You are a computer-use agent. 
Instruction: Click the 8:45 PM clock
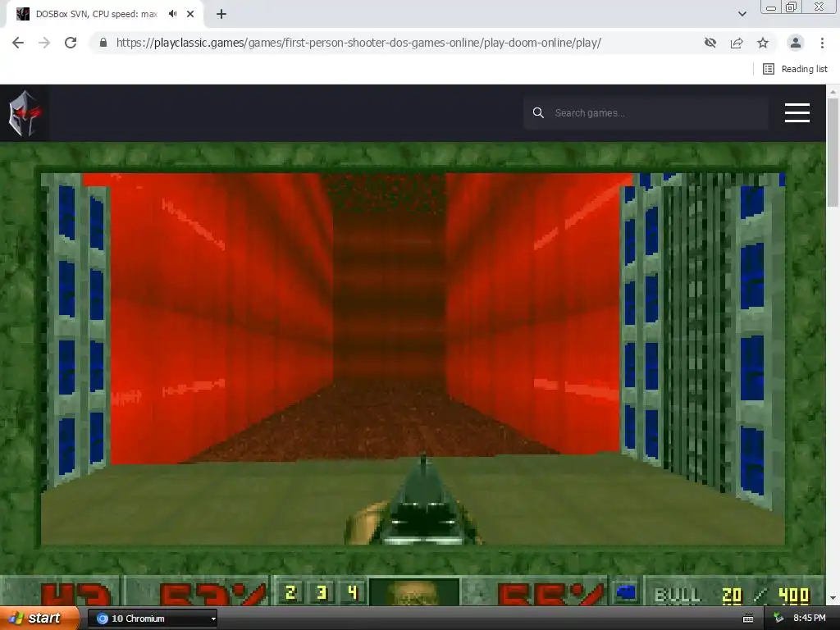pyautogui.click(x=810, y=619)
